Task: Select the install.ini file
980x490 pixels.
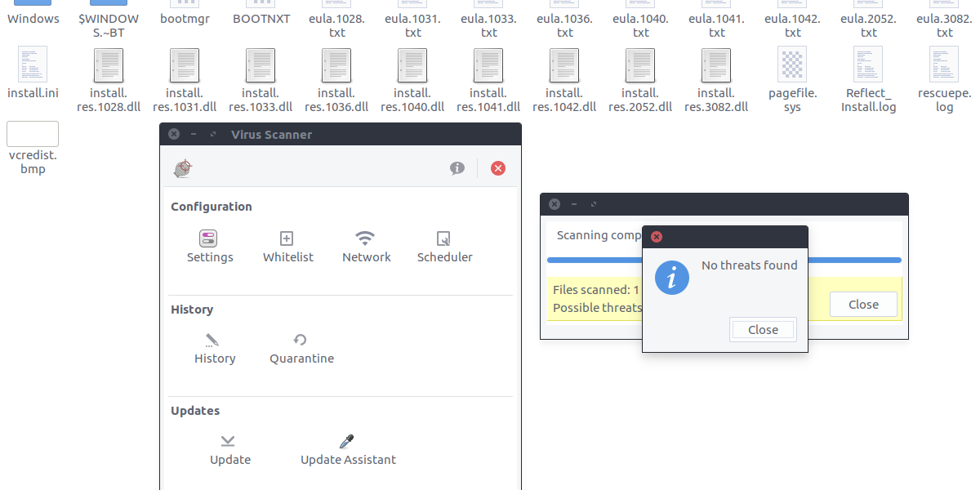Action: pyautogui.click(x=33, y=73)
